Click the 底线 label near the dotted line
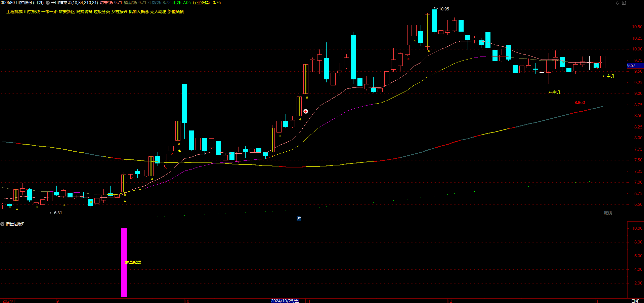644x303 pixels. tap(608, 213)
